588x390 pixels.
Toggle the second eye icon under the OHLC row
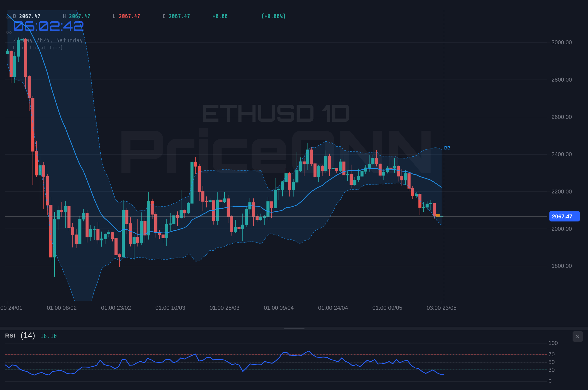pos(8,32)
